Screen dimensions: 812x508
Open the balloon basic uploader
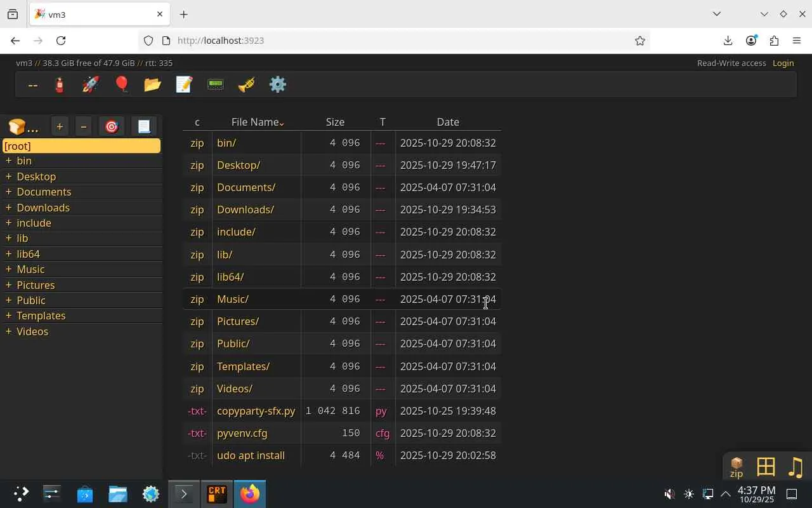point(122,84)
